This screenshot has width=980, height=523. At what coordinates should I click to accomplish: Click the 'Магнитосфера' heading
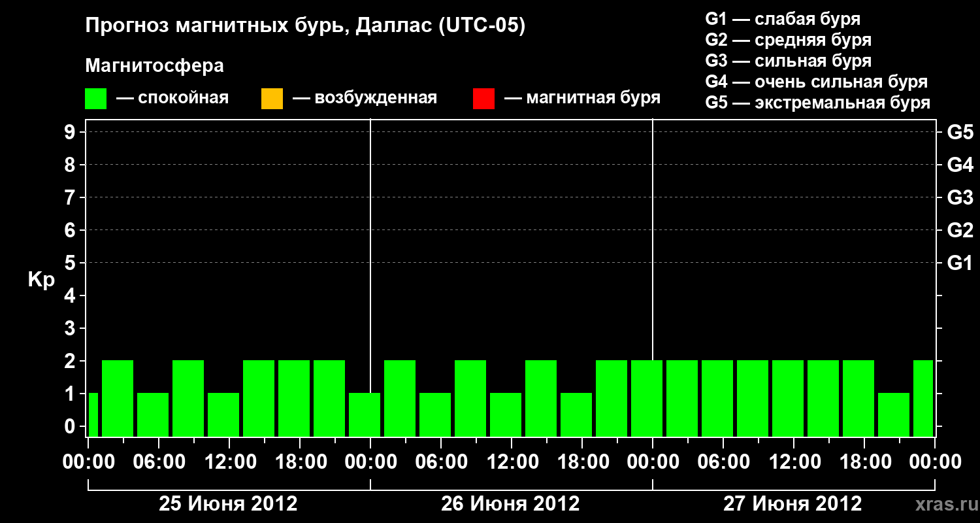coord(155,66)
